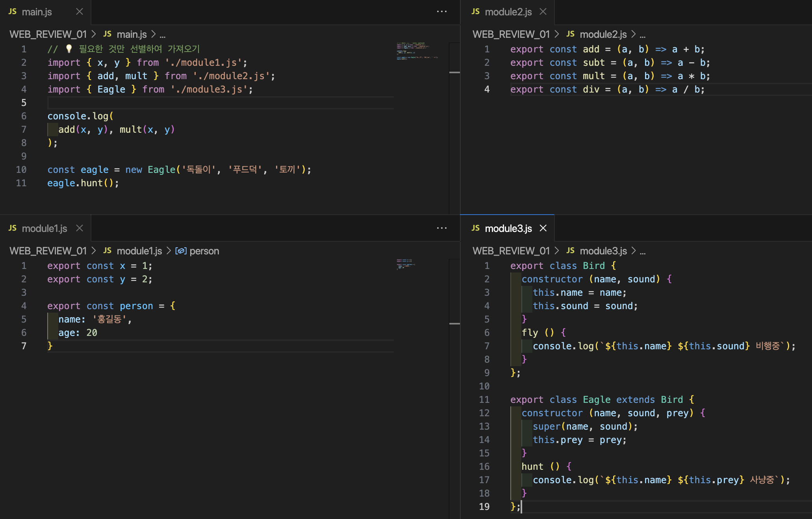Close the module1.js editor tab

point(80,228)
